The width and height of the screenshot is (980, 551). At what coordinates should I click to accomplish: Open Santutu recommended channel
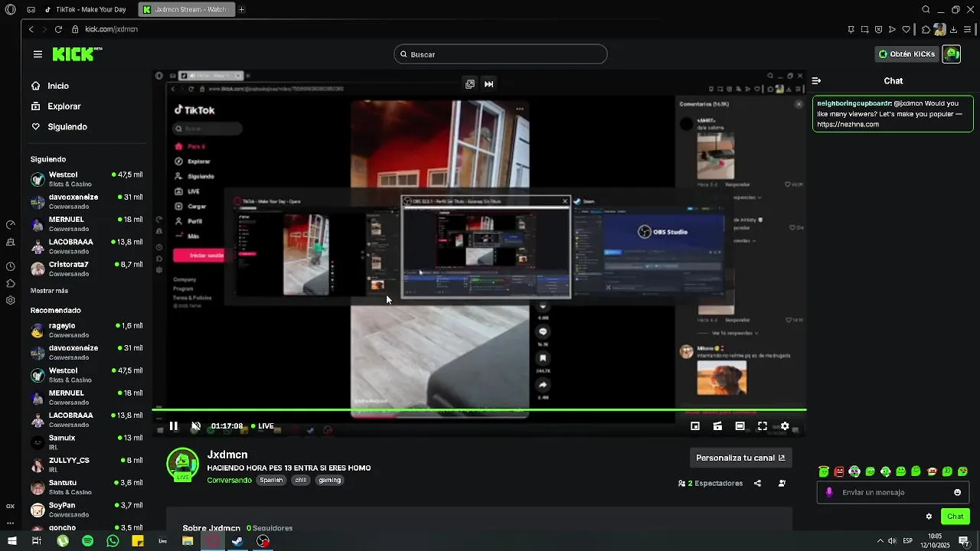[87, 487]
